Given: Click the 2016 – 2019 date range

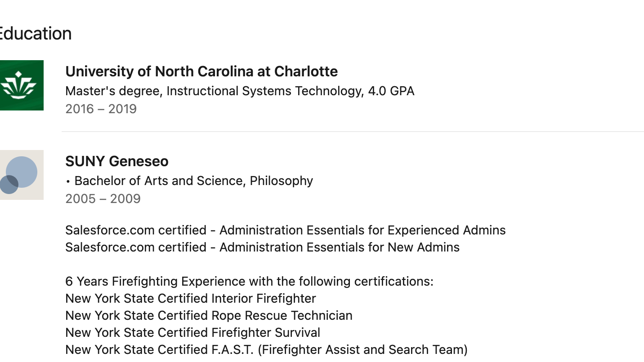Looking at the screenshot, I should point(101,109).
